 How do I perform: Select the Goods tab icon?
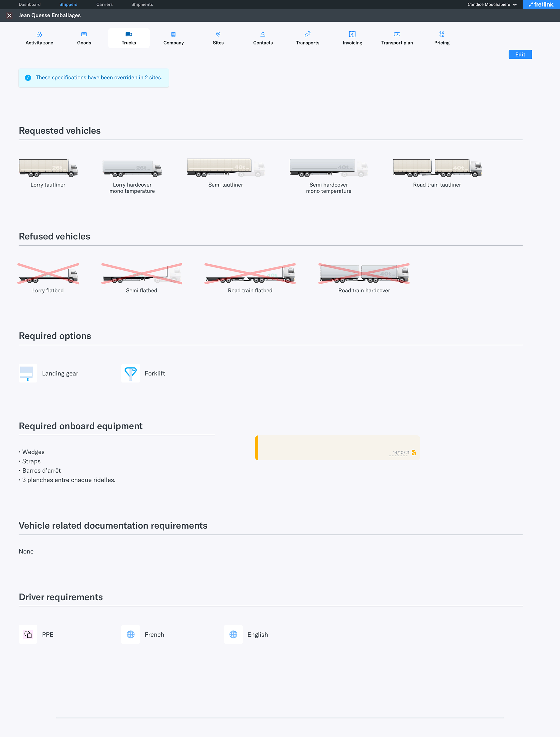click(84, 34)
